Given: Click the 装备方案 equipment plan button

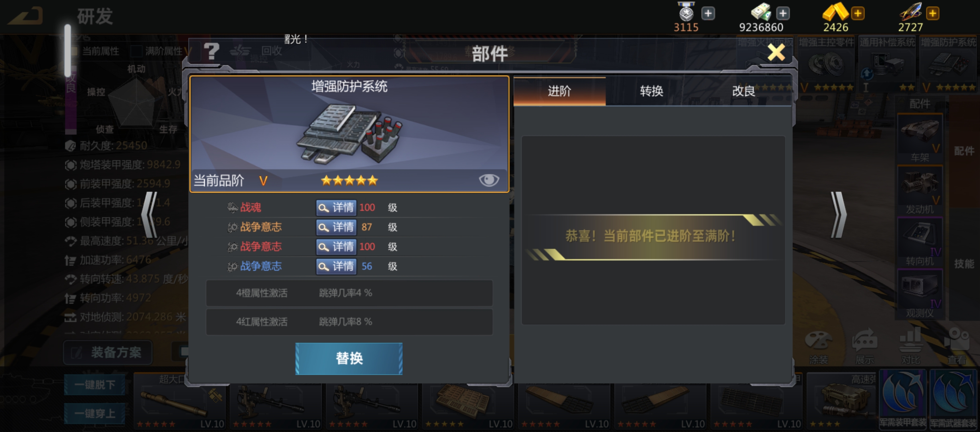Looking at the screenshot, I should (108, 353).
